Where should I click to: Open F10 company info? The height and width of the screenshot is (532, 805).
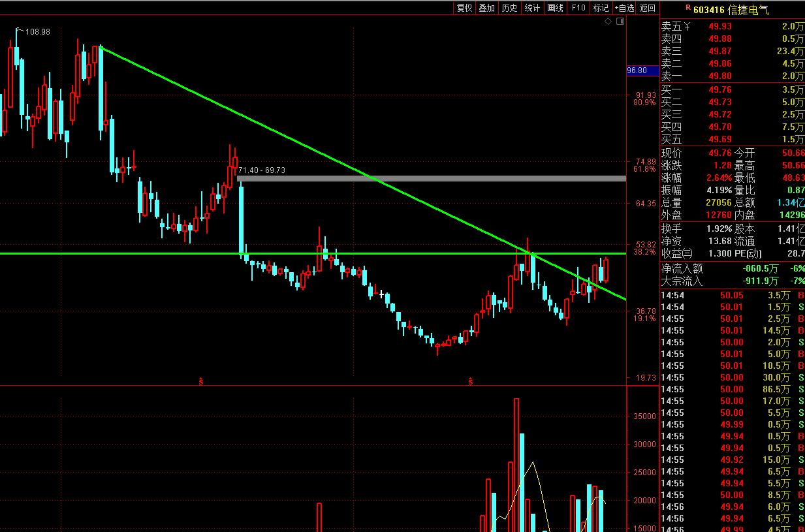click(x=578, y=8)
